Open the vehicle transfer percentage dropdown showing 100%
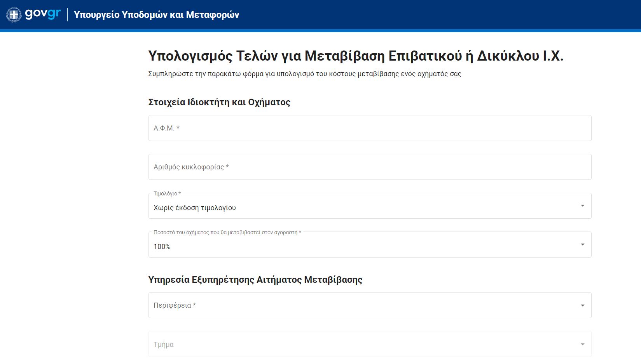641x364 pixels. click(370, 245)
